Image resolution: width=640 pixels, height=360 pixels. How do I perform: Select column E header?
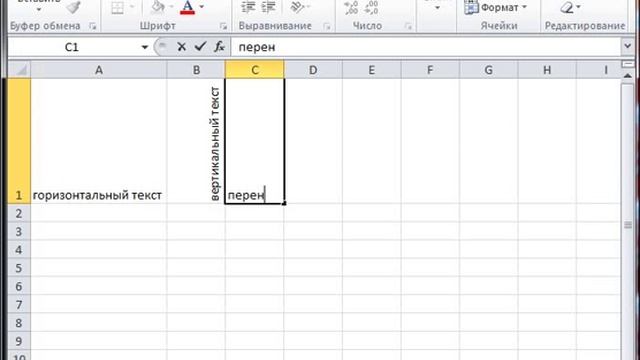(x=371, y=70)
